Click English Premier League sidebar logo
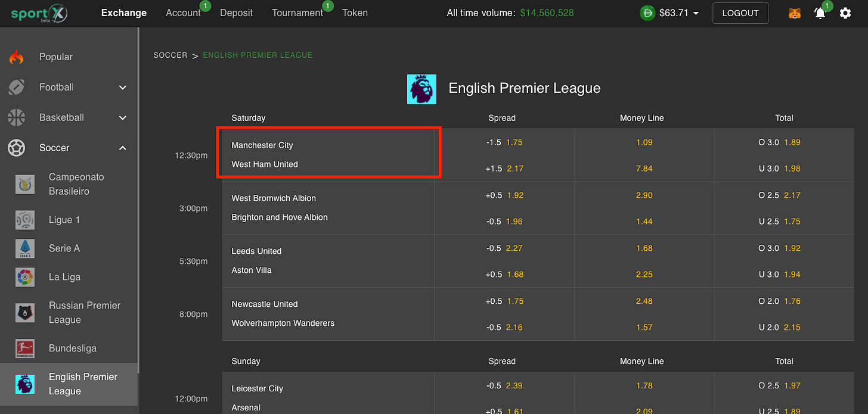Viewport: 868px width, 414px height. click(25, 384)
